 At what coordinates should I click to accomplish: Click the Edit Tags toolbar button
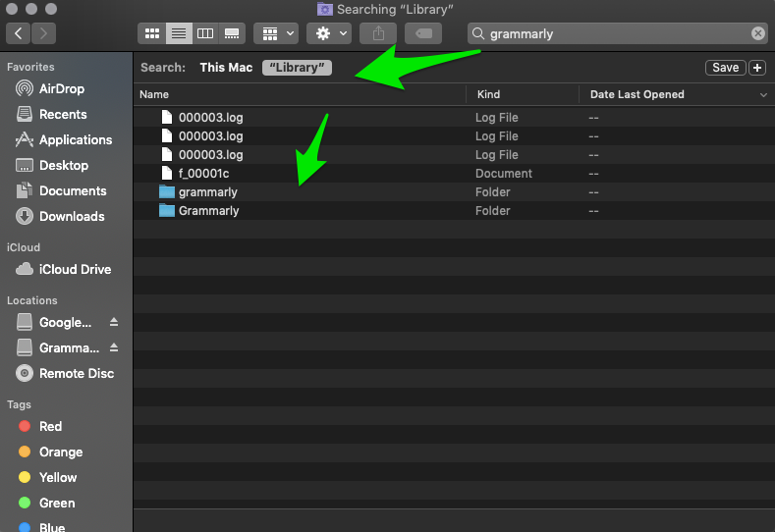pyautogui.click(x=423, y=33)
